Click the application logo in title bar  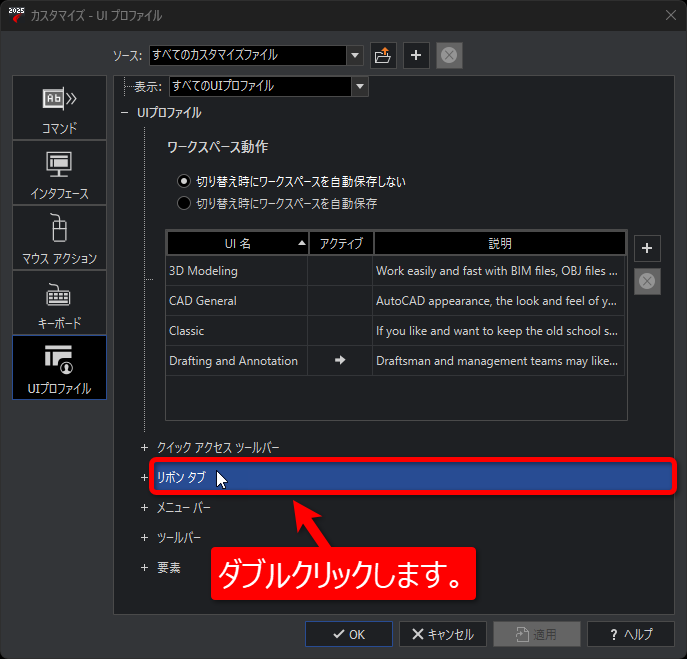click(x=16, y=15)
